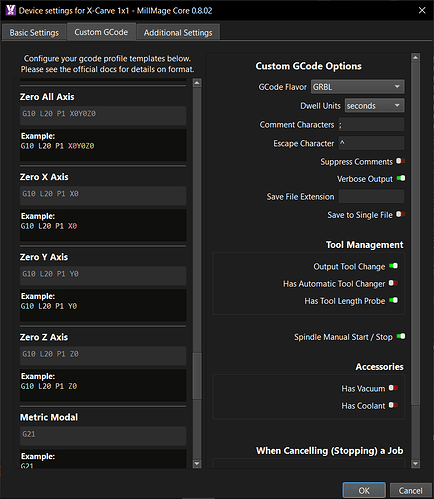The image size is (434, 499).
Task: Click the options panel scrollbar thumb
Action: coord(415,233)
